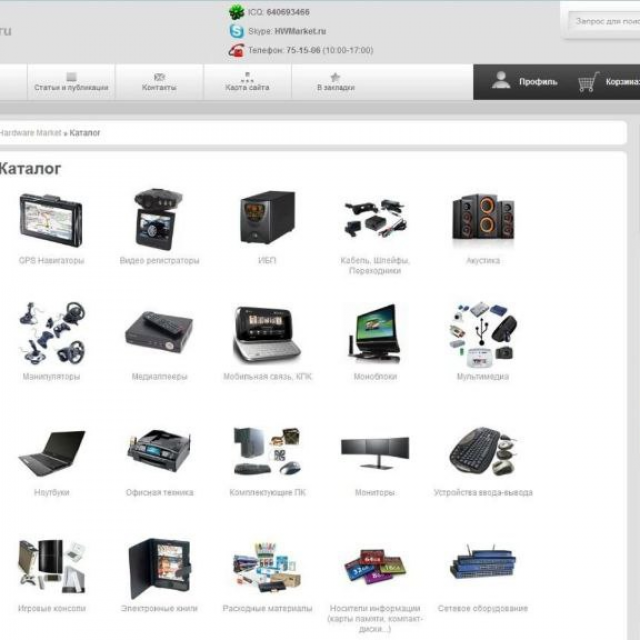Click the Акустика text link

(x=483, y=260)
